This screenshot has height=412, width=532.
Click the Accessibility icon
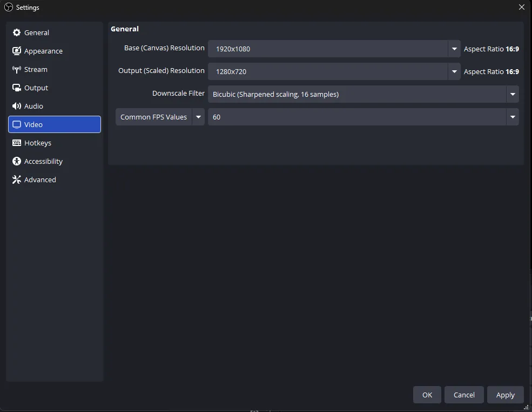[x=17, y=161]
